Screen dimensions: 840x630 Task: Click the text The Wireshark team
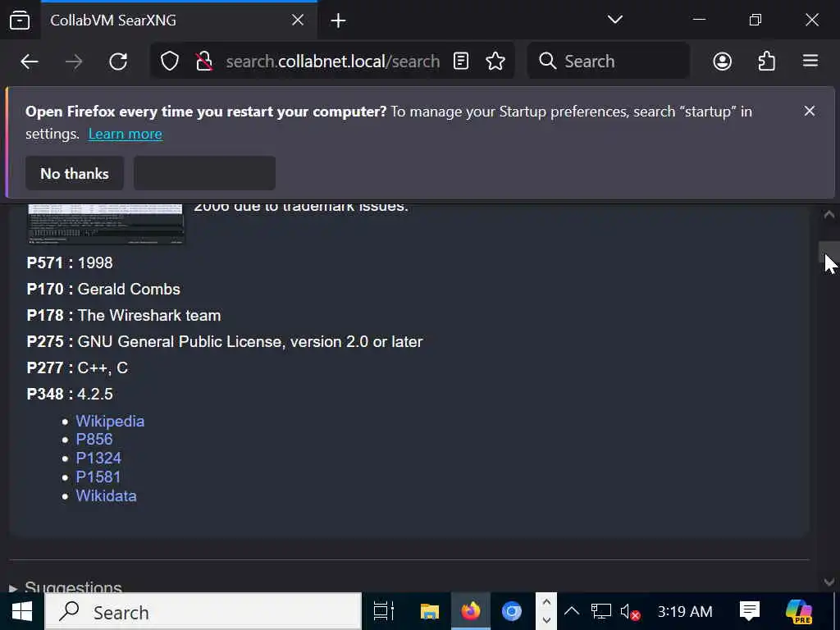149,315
